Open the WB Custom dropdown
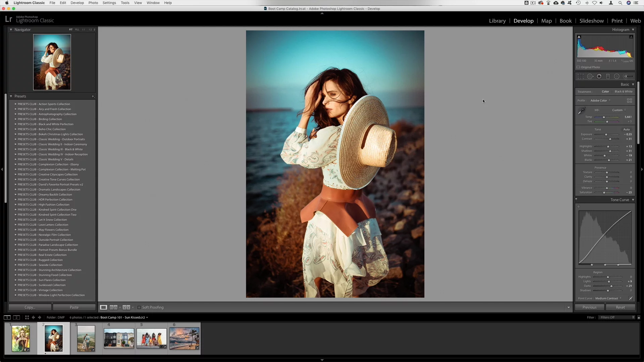 click(x=619, y=110)
